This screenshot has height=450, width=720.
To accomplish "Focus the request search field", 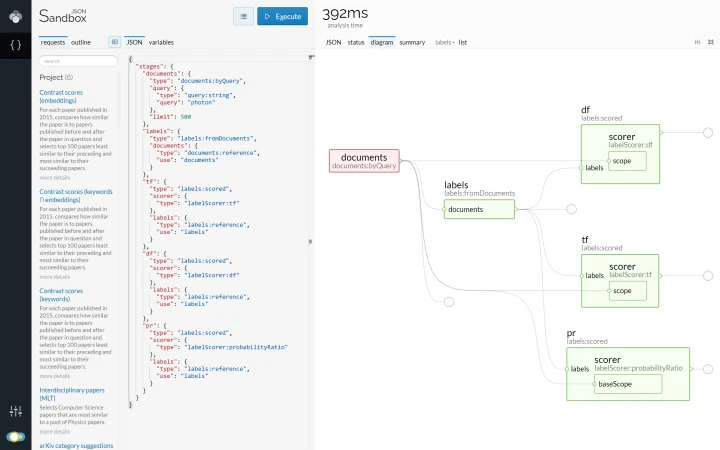I will point(78,61).
